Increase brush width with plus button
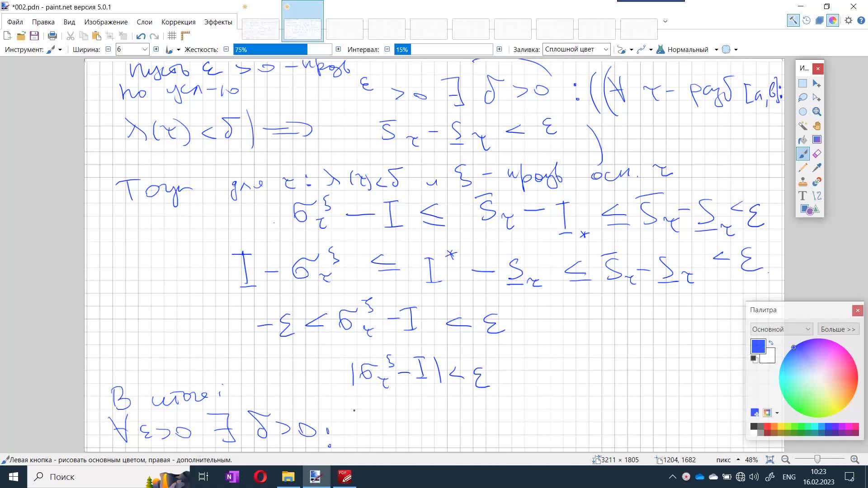868x488 pixels. (156, 49)
